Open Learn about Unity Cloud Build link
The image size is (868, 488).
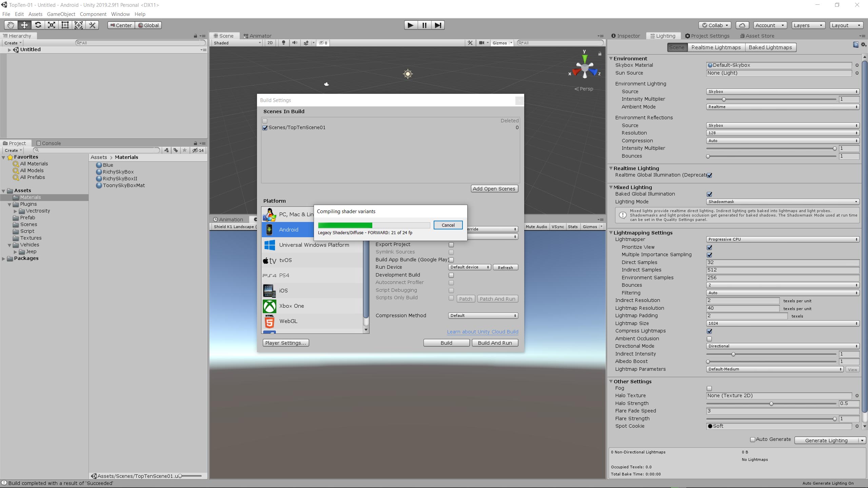(x=482, y=332)
